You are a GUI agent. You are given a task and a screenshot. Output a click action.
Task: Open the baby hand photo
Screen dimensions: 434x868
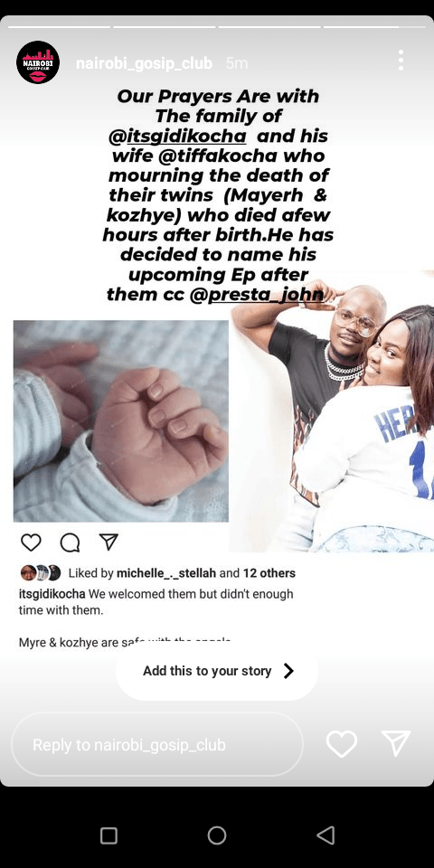tap(120, 420)
